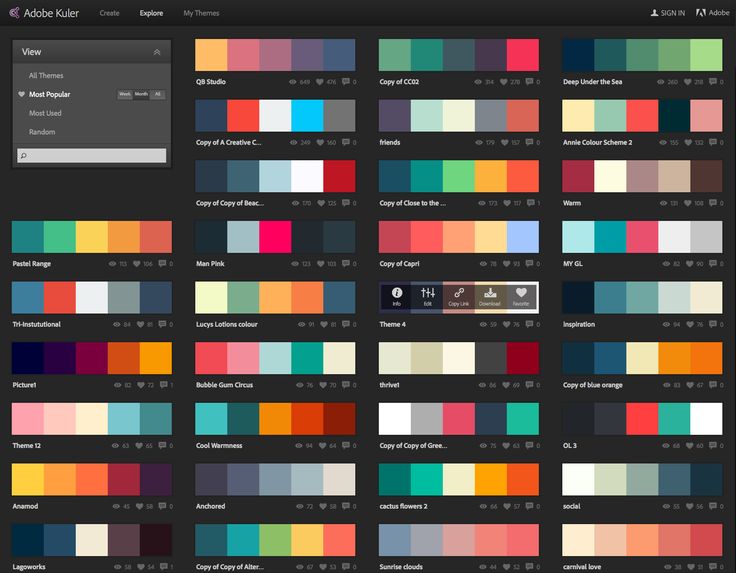Select the Week popularity filter
Viewport: 736px width, 573px height.
pyautogui.click(x=124, y=94)
